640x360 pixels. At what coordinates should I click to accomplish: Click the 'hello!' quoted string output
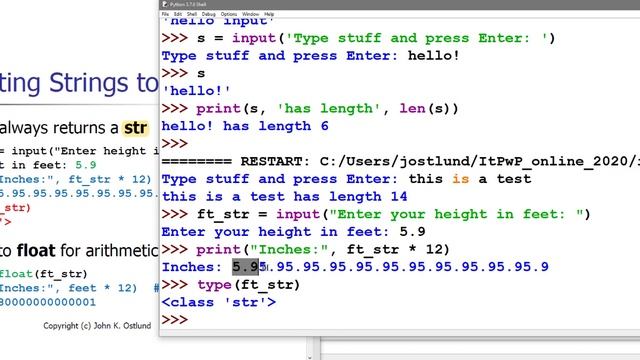pyautogui.click(x=196, y=91)
